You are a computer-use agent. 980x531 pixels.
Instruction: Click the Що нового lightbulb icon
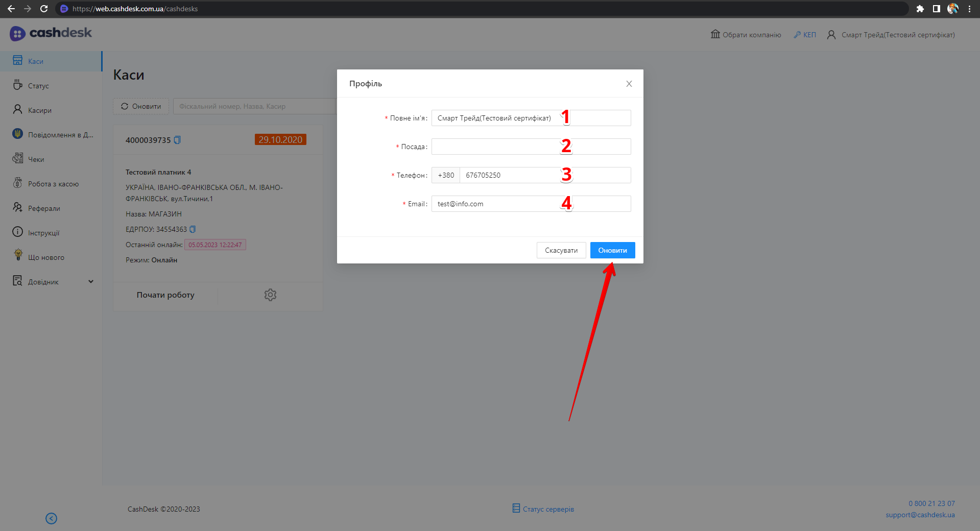pos(18,256)
